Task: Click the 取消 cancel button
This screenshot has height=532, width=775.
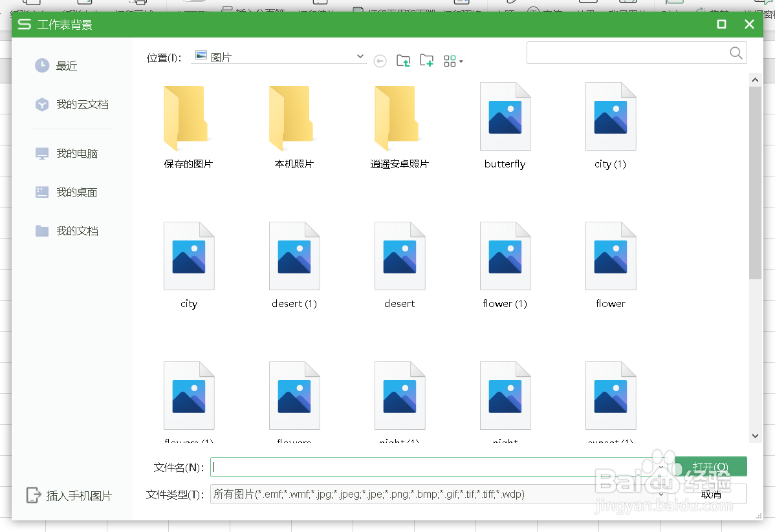Action: pyautogui.click(x=710, y=494)
